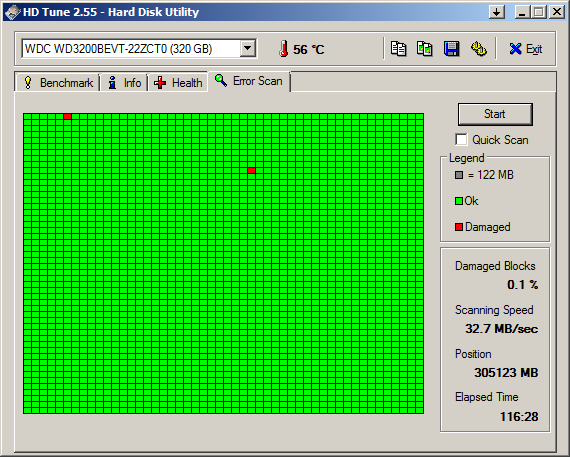The height and width of the screenshot is (457, 570).
Task: Enable the Quick Scan checkbox
Action: 461,140
